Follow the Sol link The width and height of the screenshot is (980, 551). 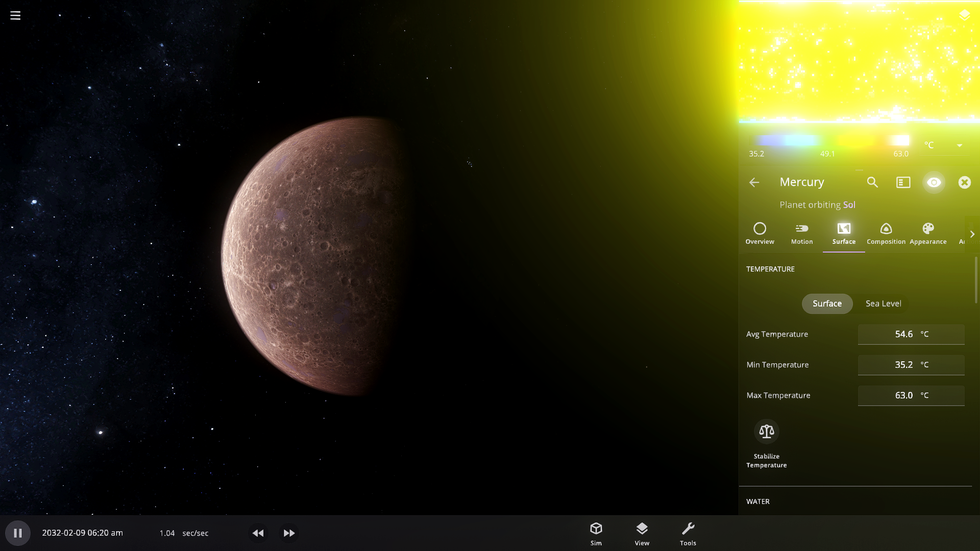point(849,205)
